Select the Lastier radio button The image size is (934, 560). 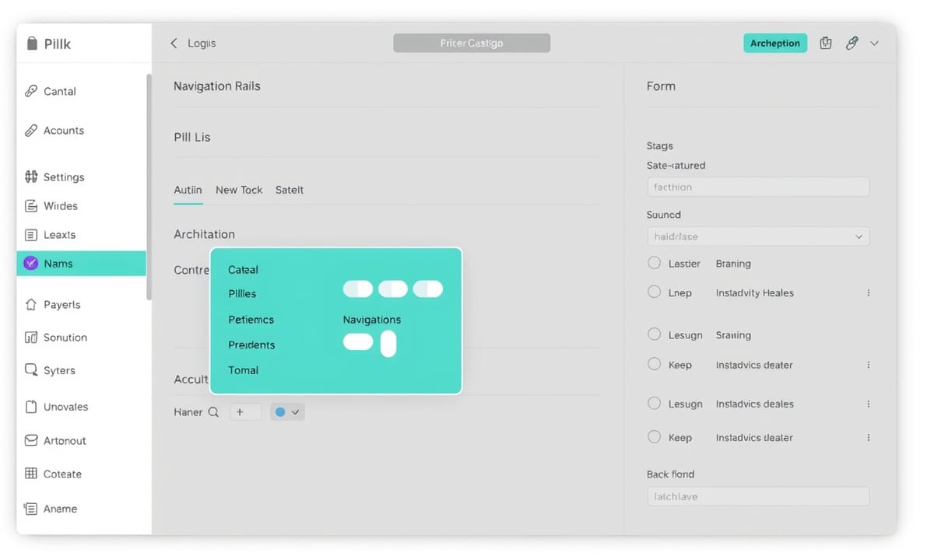(x=654, y=263)
